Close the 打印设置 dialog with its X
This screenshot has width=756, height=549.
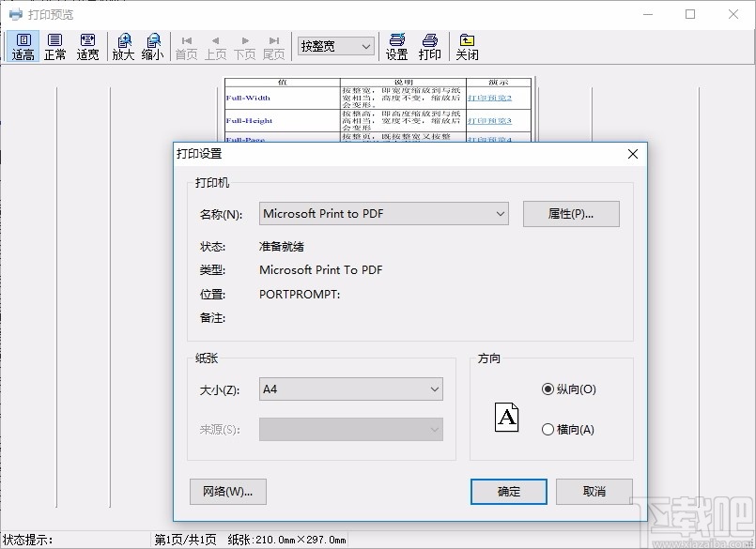point(632,155)
